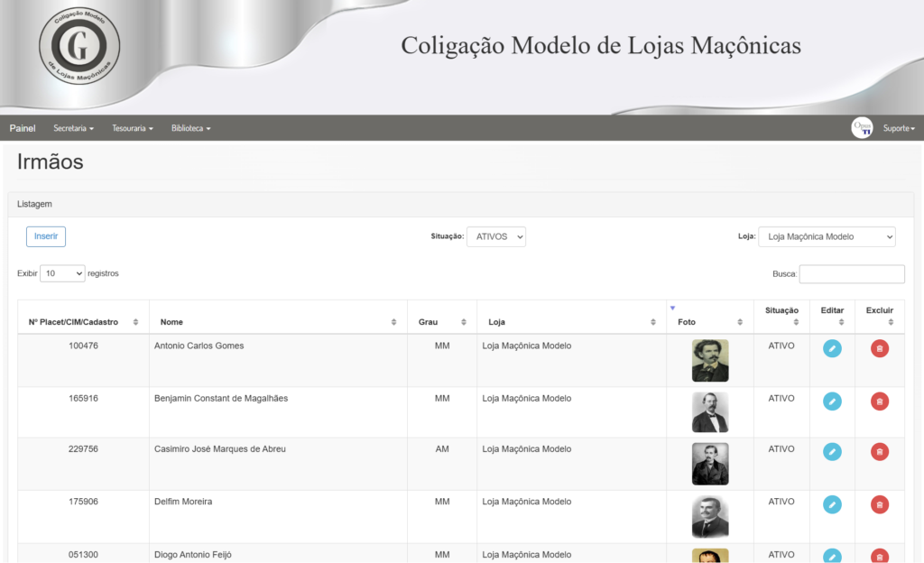Open the Tesouraria menu
Screen dimensions: 924x563
tap(133, 128)
